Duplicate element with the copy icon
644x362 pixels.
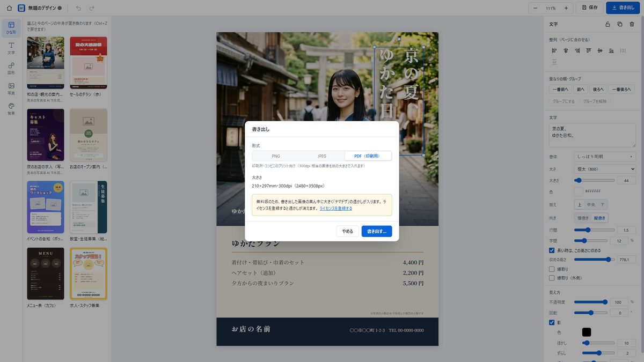tap(619, 24)
